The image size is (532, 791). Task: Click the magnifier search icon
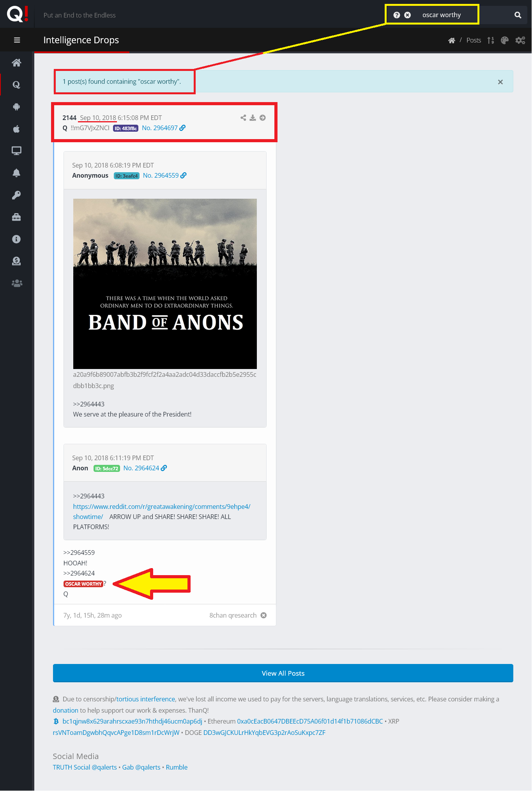coord(518,15)
